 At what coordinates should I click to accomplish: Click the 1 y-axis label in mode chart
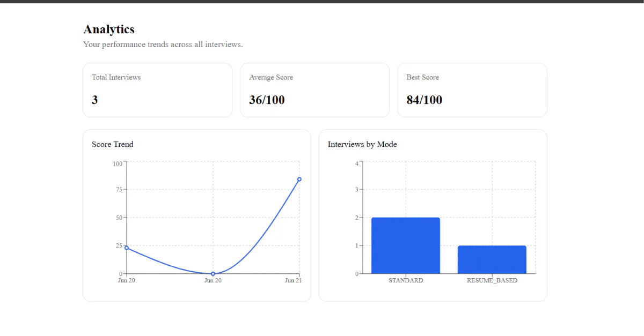pos(357,245)
